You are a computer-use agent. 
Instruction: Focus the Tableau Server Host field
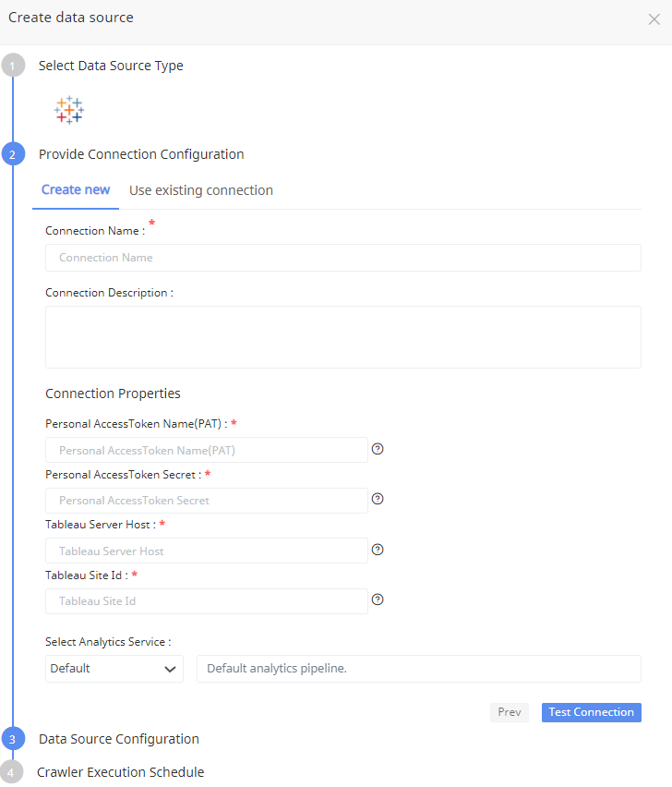(207, 551)
